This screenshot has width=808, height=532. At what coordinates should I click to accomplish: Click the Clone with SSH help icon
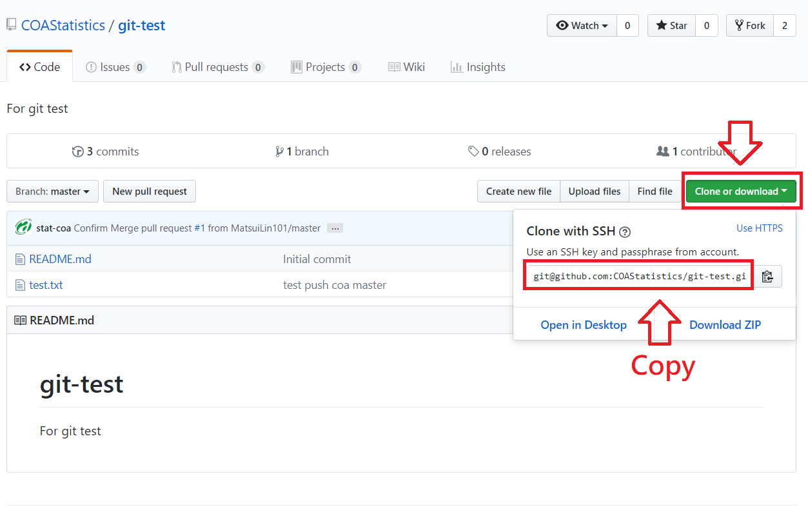click(625, 232)
